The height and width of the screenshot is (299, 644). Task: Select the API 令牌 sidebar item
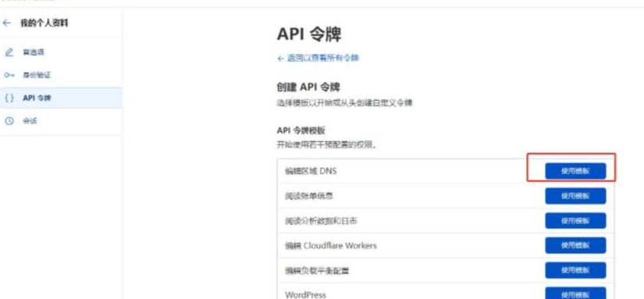pos(61,98)
